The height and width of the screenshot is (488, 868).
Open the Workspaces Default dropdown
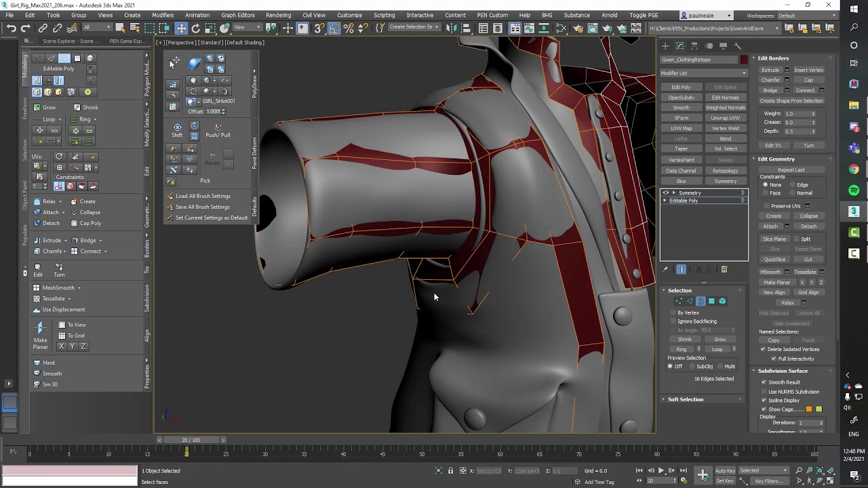[x=806, y=16]
